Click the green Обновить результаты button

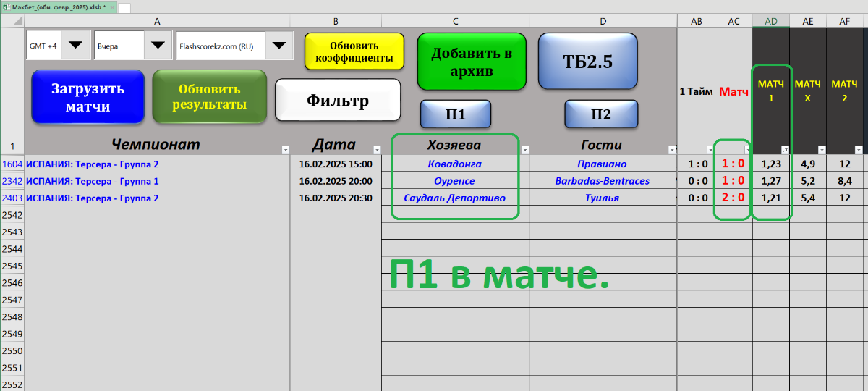click(209, 97)
